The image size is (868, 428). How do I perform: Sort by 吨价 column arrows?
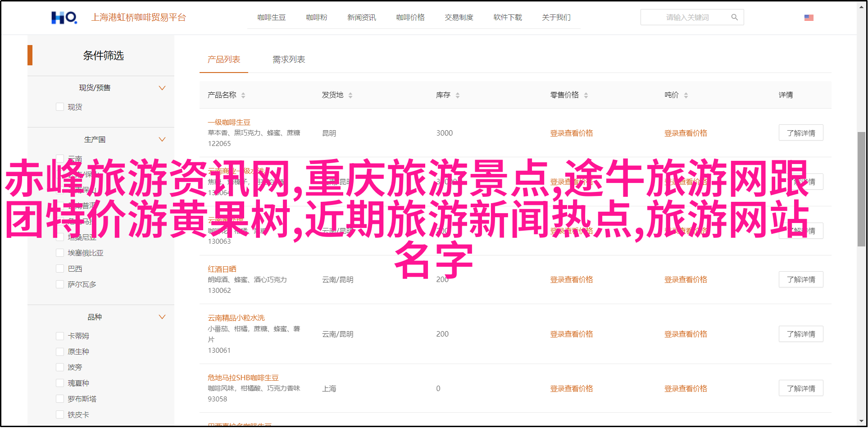686,95
